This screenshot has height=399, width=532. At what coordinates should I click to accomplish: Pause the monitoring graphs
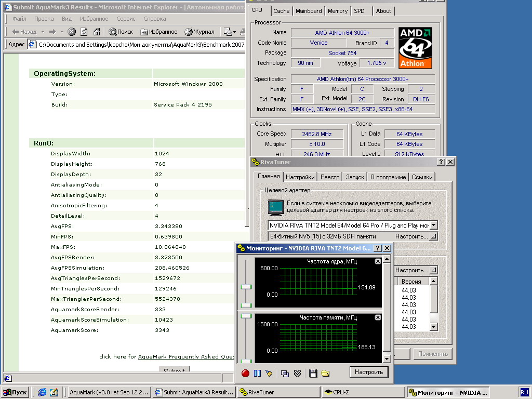click(257, 373)
